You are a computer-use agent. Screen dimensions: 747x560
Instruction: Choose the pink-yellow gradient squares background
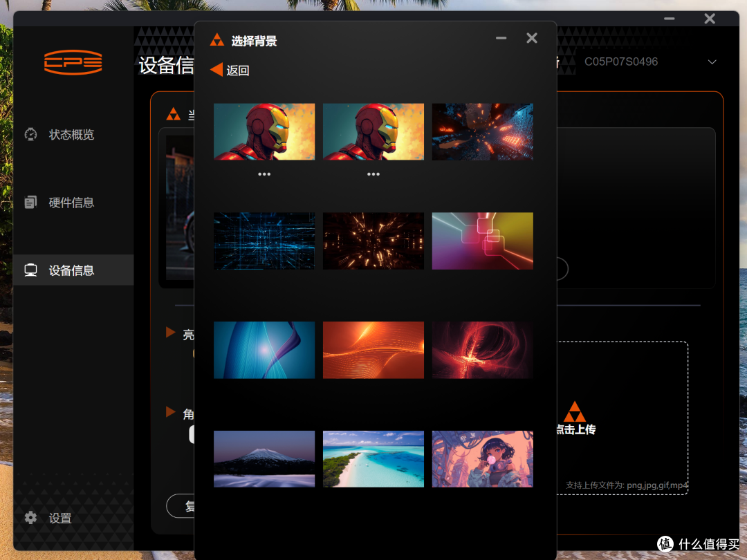(x=482, y=241)
